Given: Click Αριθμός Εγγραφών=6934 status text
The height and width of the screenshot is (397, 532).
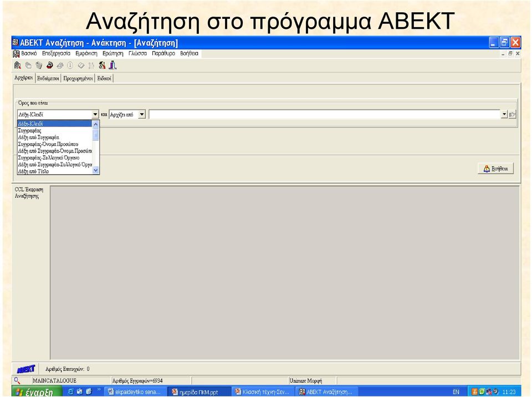Looking at the screenshot, I should tap(137, 381).
